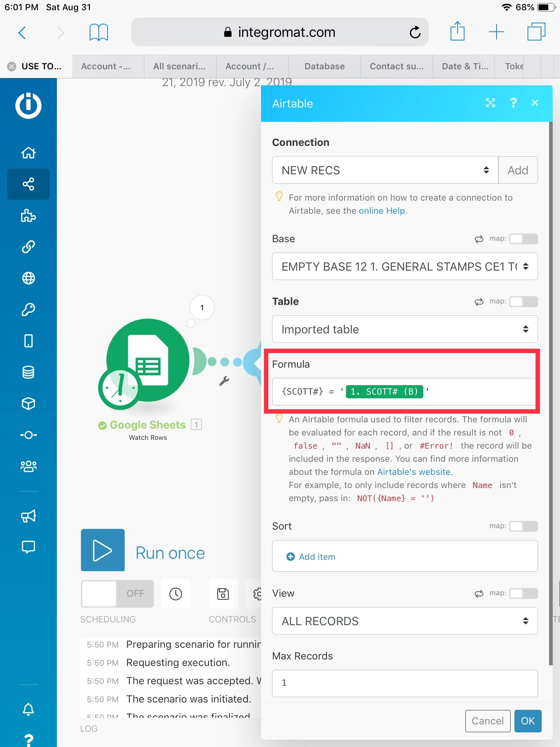The height and width of the screenshot is (747, 560).
Task: Open the NEW RECS connection dropdown
Action: [385, 170]
